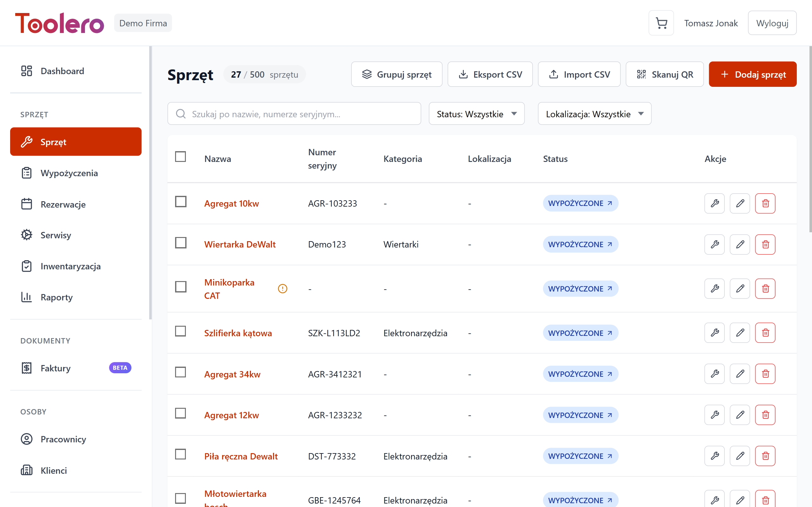This screenshot has width=812, height=507.
Task: Check the checkbox for Szlifierka kątowa
Action: pos(180,331)
